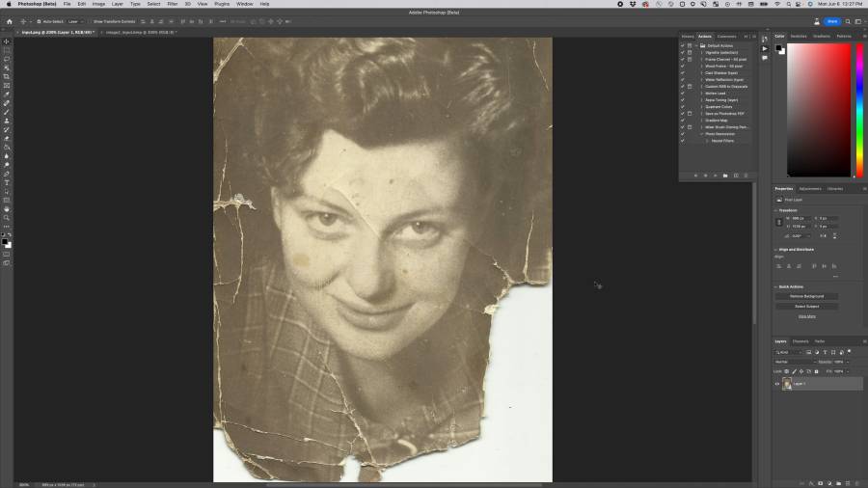Click the Home icon in options bar

coord(10,21)
